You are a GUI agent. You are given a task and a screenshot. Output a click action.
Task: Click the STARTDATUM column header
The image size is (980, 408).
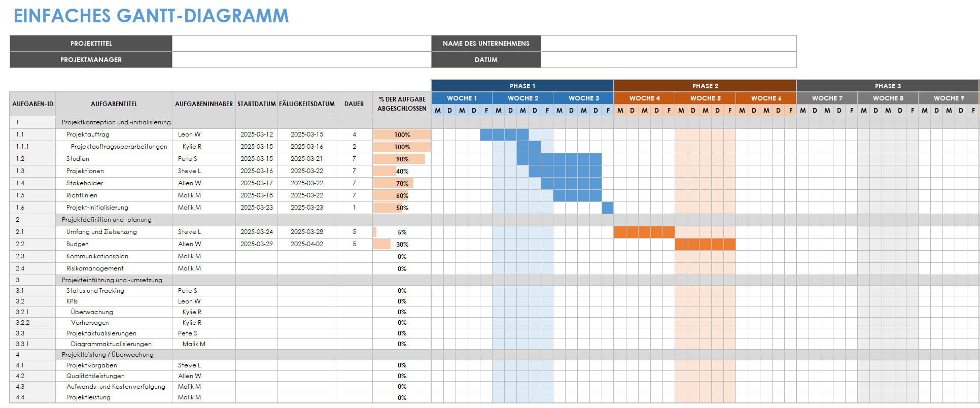click(257, 104)
